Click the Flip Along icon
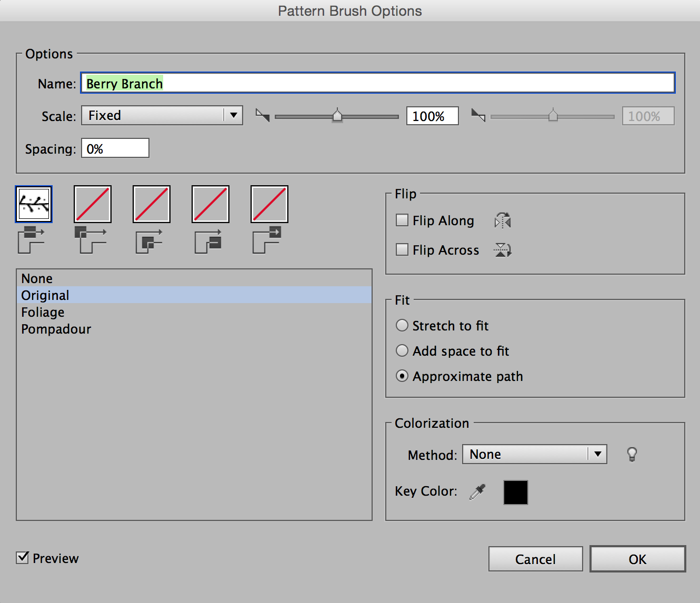This screenshot has height=603, width=700. (x=503, y=220)
